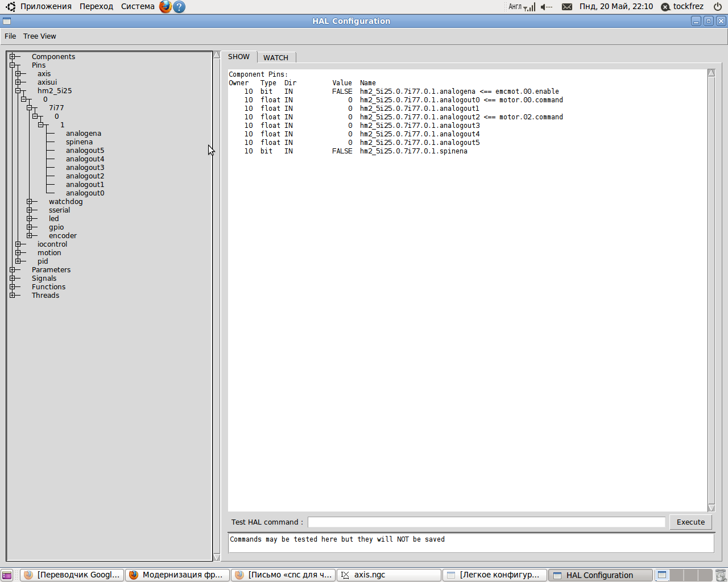Image resolution: width=728 pixels, height=582 pixels.
Task: Click the Test HAL command input field
Action: tap(486, 522)
